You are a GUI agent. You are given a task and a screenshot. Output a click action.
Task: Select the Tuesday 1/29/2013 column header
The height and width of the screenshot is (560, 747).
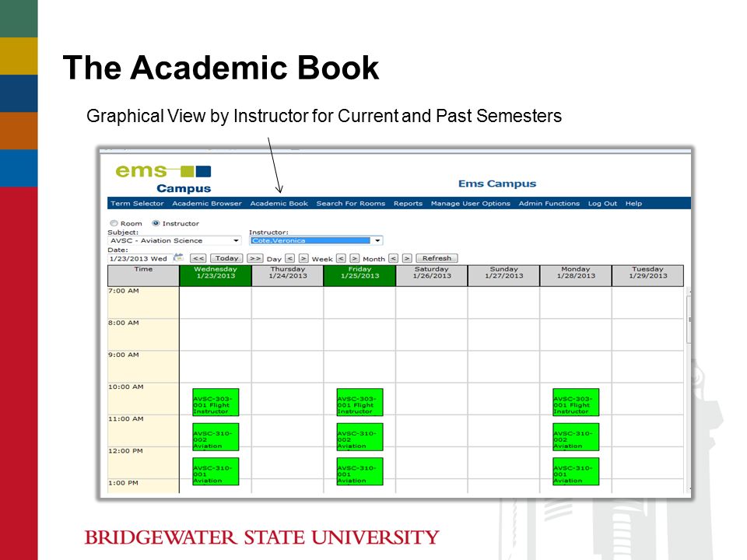648,275
